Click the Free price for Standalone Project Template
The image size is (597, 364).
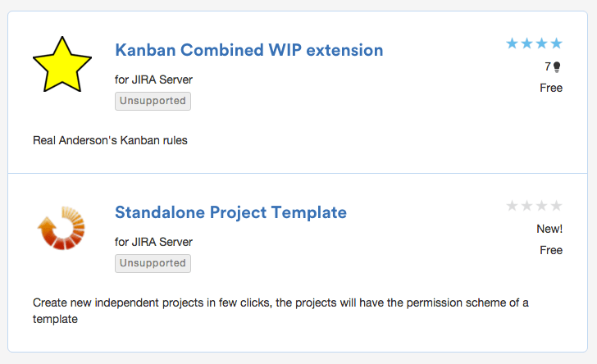tap(551, 250)
